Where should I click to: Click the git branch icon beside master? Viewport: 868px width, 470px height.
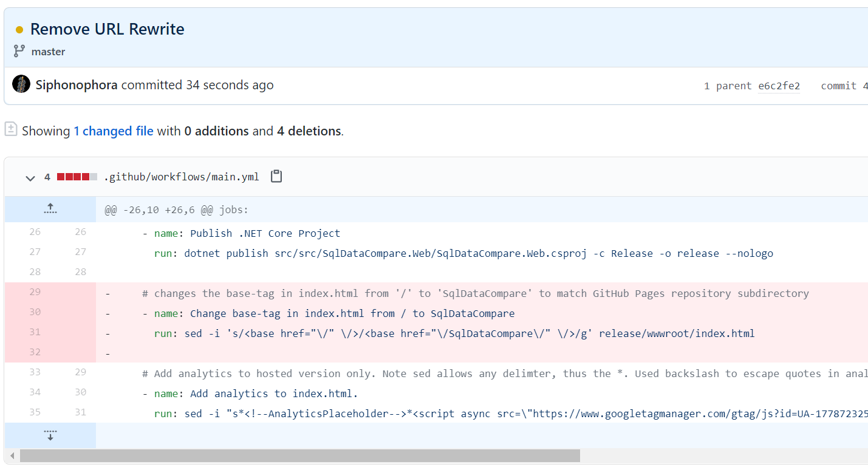19,52
